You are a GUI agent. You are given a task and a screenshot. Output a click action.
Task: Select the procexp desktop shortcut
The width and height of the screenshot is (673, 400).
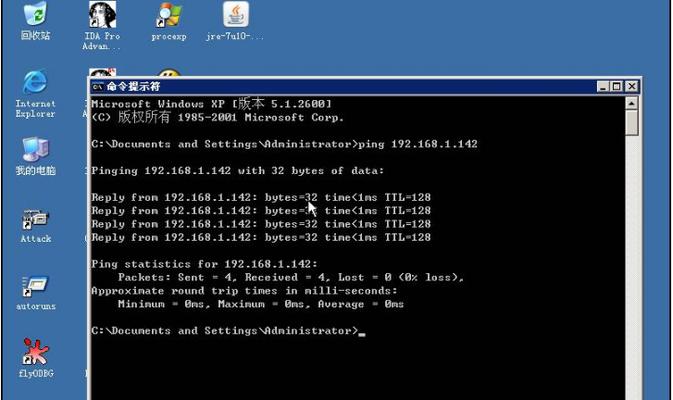tap(168, 16)
